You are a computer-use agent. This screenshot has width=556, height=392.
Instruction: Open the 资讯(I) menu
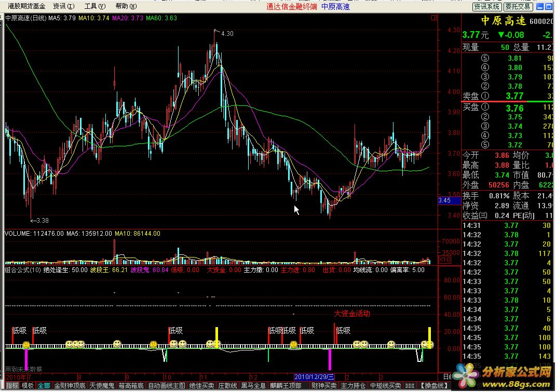click(64, 6)
